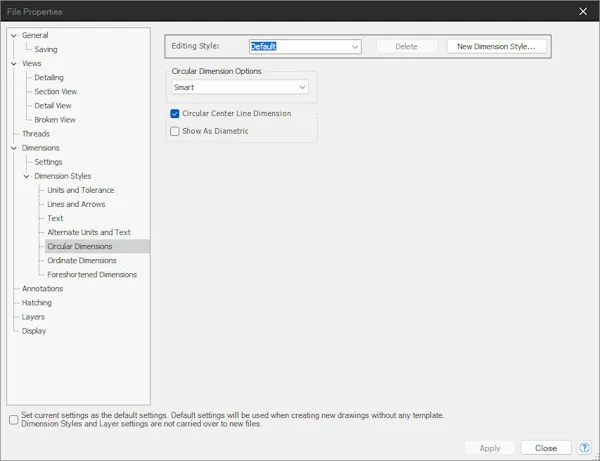The width and height of the screenshot is (600, 461).
Task: Select Layers in the tree
Action: pos(33,317)
